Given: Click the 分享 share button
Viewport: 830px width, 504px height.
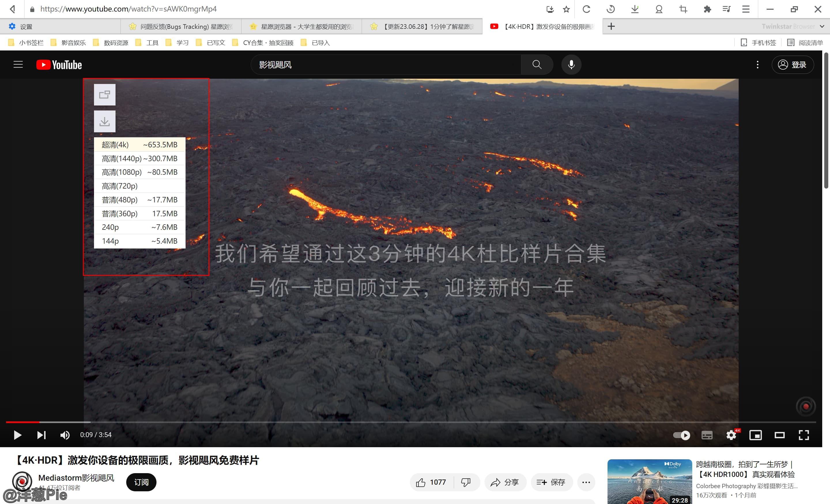Looking at the screenshot, I should (505, 482).
